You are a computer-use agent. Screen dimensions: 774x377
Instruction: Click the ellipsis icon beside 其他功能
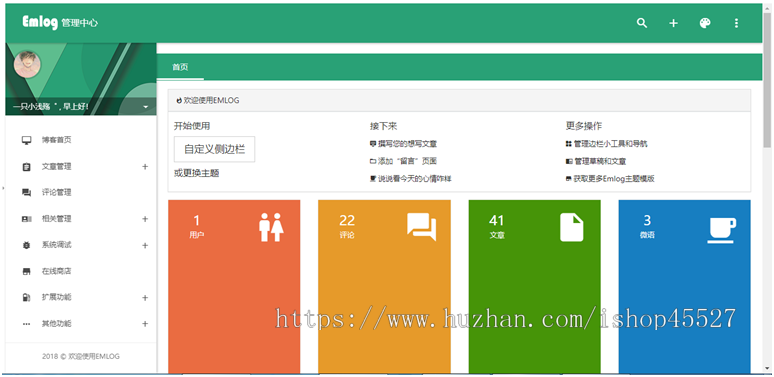(x=27, y=324)
